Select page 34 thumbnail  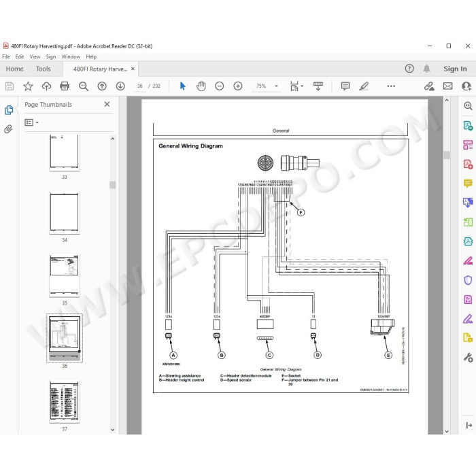(x=65, y=213)
